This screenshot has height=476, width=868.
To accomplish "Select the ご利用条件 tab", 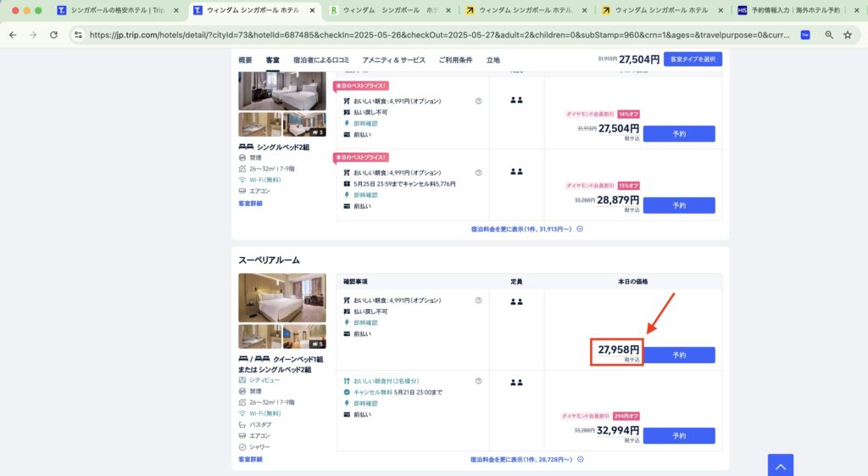I will tap(455, 60).
